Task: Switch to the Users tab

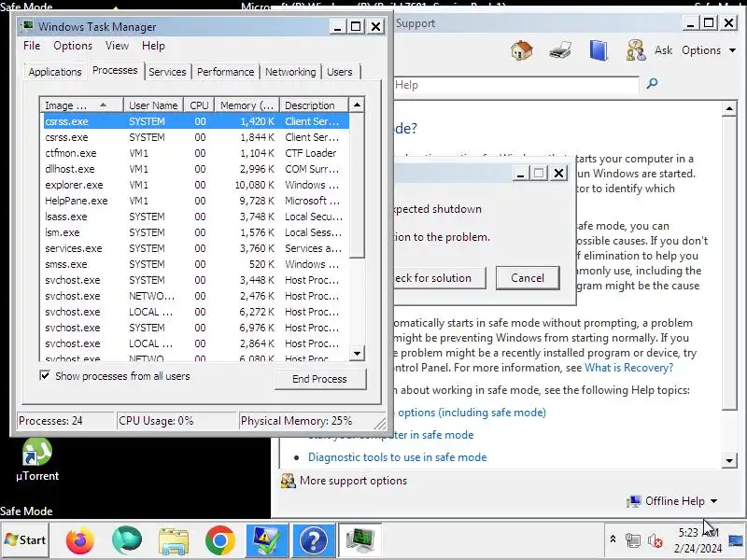Action: click(x=340, y=72)
